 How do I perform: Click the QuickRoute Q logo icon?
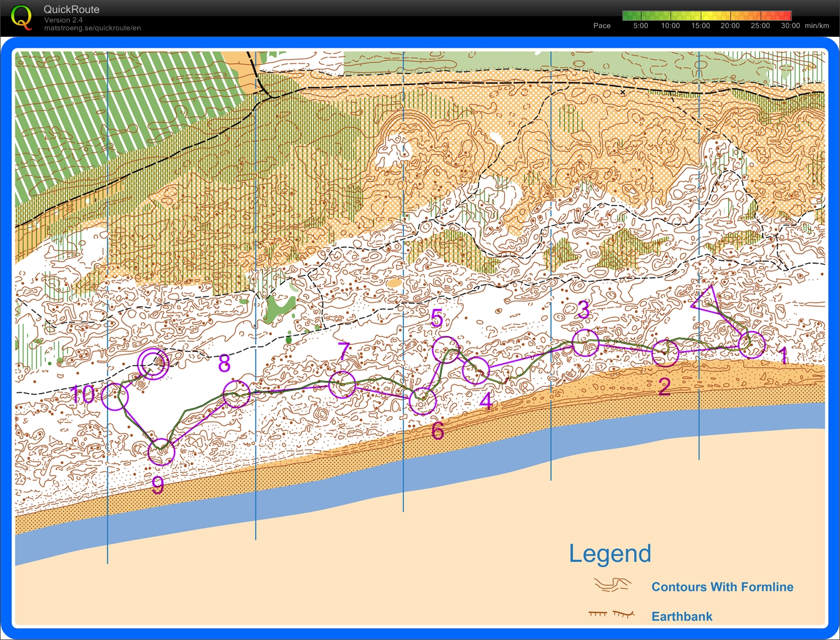coord(22,17)
